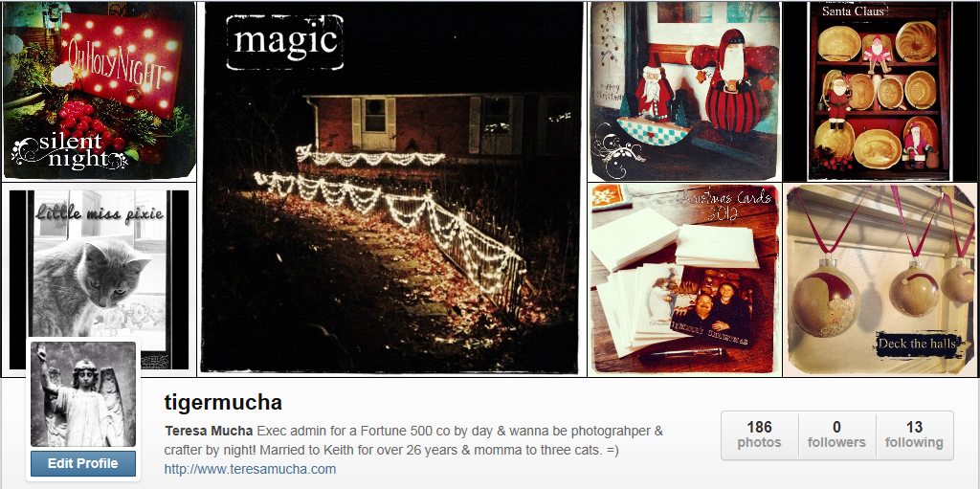Image resolution: width=980 pixels, height=489 pixels.
Task: Click the tigermucha username heading
Action: point(223,402)
